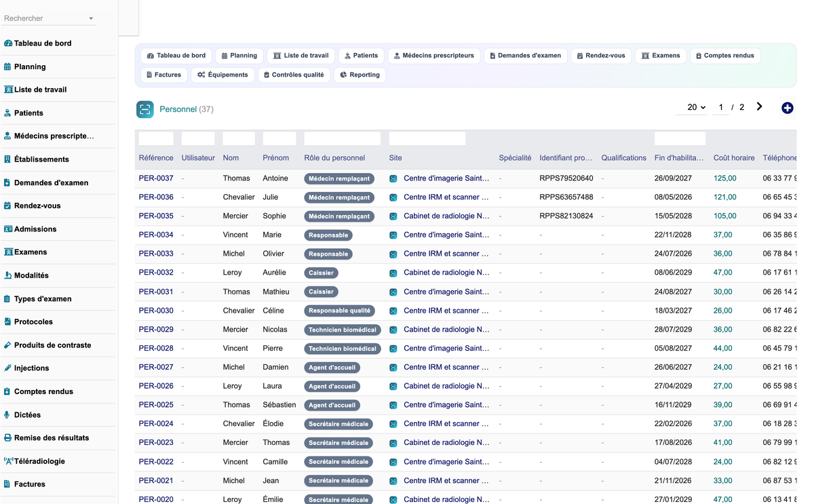Click Caissier badge for Leroy Aurélie
This screenshot has width=814, height=504.
click(321, 273)
